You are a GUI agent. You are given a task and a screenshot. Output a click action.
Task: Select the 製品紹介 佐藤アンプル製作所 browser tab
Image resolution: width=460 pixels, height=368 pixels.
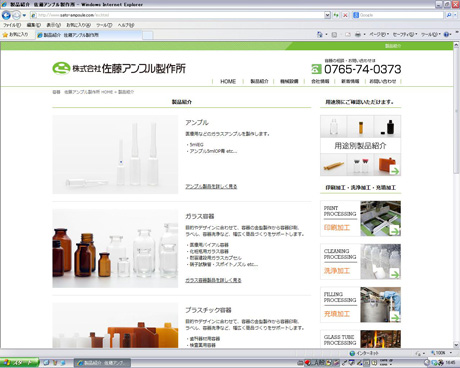89,35
